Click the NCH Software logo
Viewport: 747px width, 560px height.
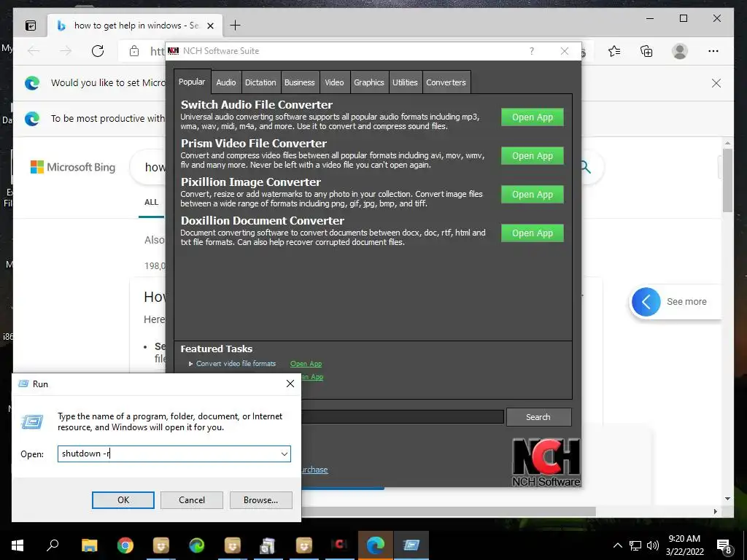[546, 462]
